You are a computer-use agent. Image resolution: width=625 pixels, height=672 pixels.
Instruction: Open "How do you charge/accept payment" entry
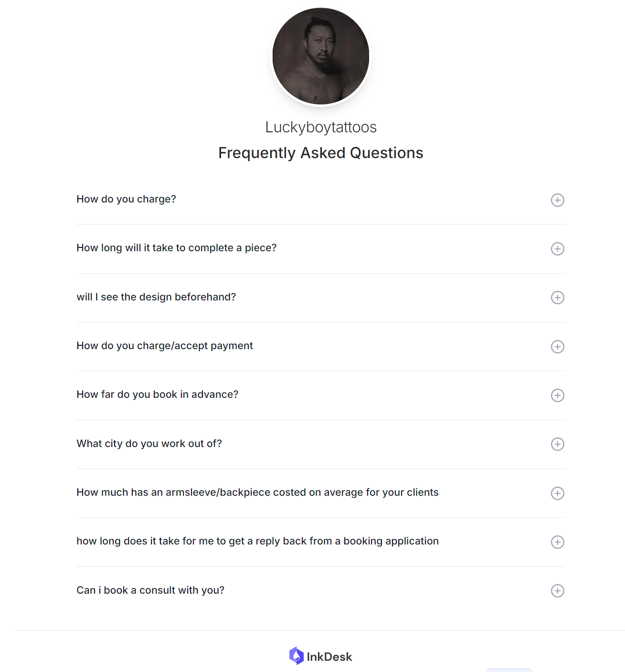coord(165,346)
